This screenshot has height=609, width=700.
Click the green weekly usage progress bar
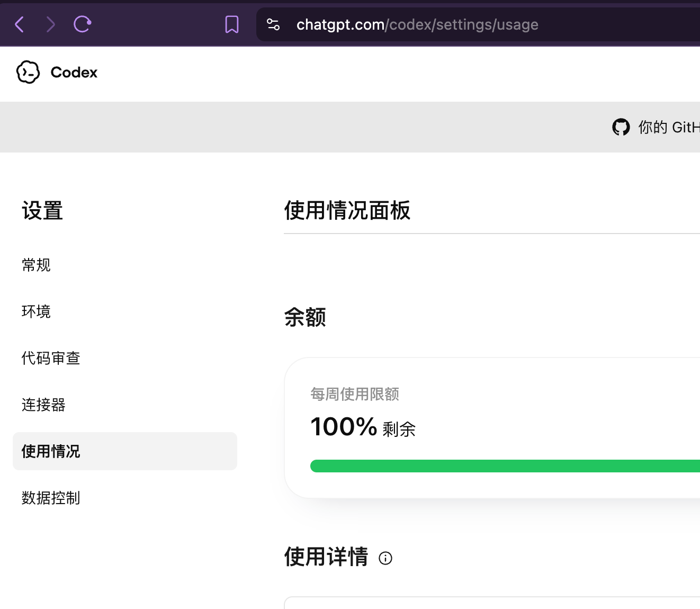(505, 466)
